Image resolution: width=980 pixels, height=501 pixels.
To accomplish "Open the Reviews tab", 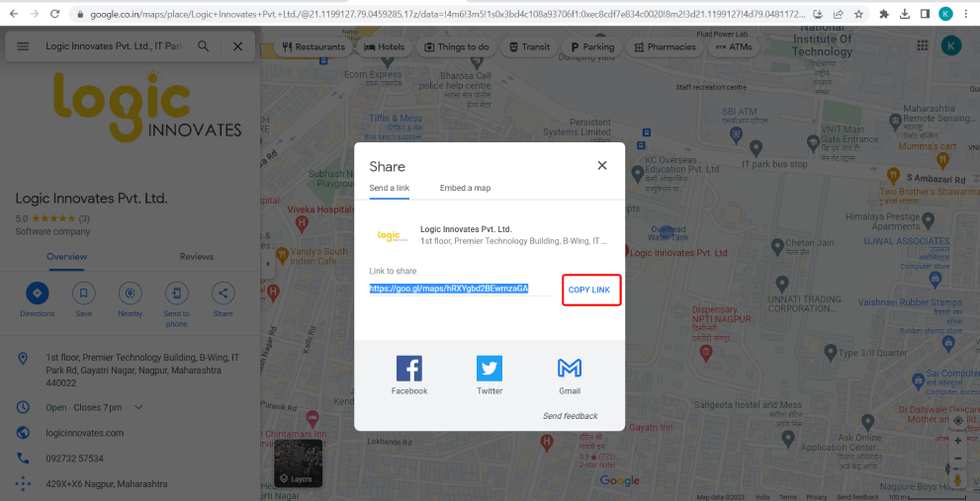I will pos(197,257).
